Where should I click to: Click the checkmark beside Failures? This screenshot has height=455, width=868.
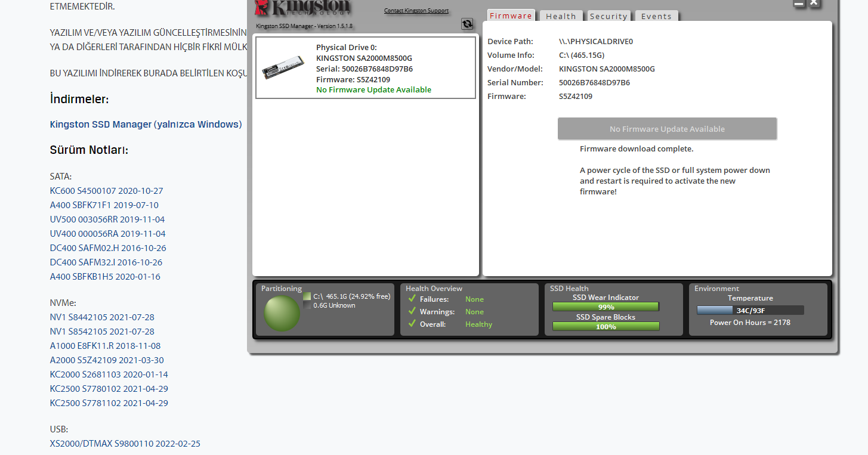(x=412, y=299)
